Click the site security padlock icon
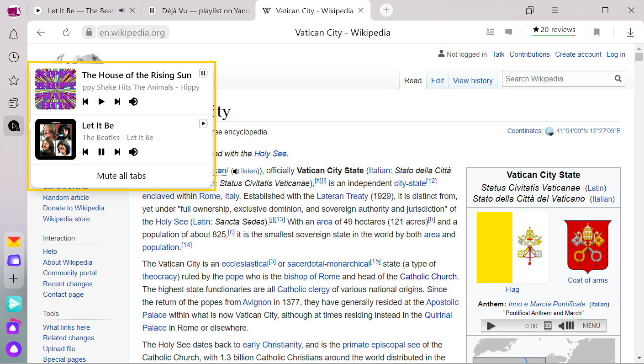 89,32
